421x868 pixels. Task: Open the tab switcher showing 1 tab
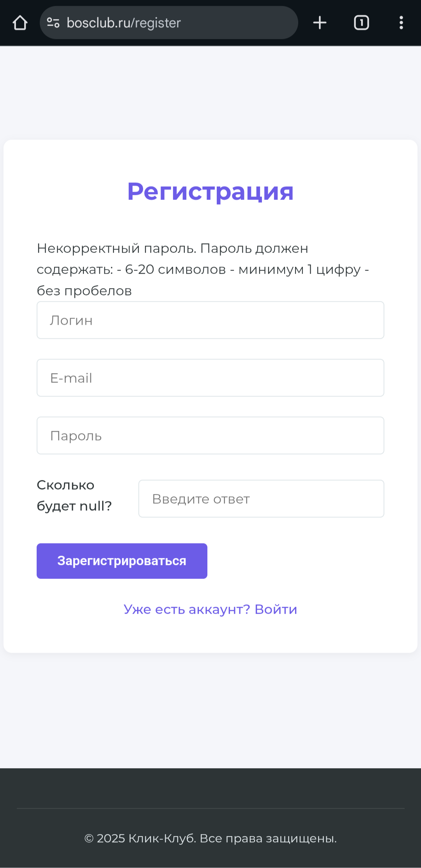(361, 23)
